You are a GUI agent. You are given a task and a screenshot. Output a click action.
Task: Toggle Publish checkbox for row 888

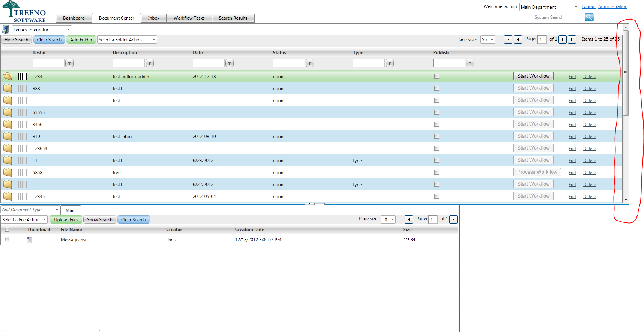pyautogui.click(x=437, y=89)
